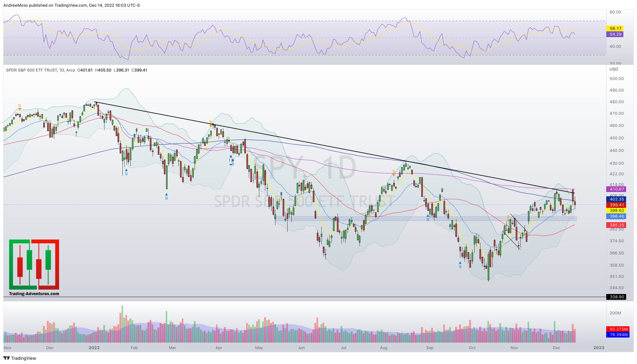Click the 80.00 level on RSI axis
637x364 pixels.
click(615, 12)
